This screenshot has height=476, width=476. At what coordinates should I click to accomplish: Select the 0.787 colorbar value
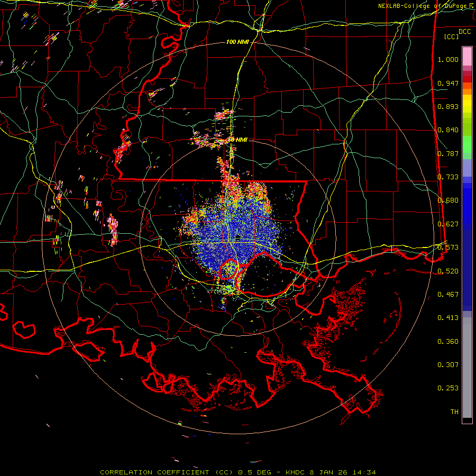coord(448,153)
